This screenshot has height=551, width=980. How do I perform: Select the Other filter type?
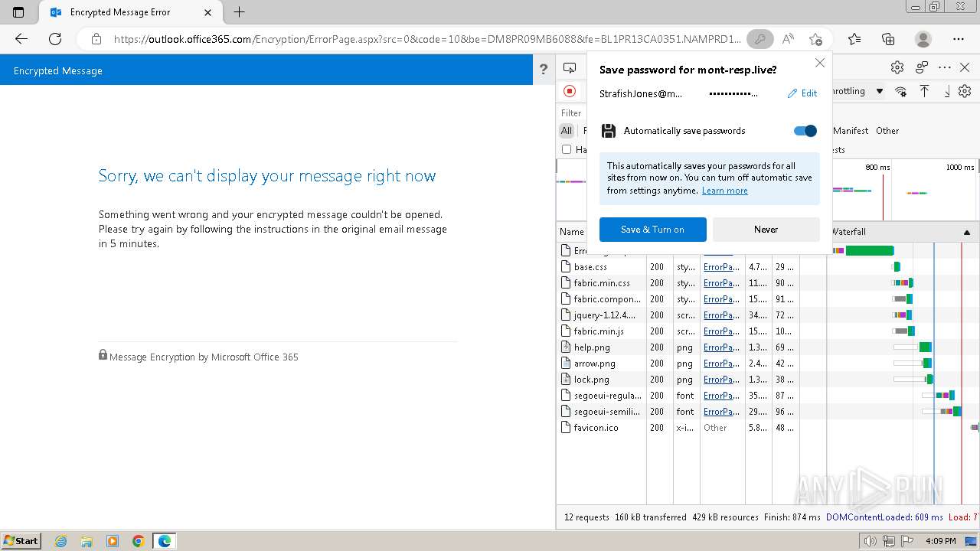887,131
